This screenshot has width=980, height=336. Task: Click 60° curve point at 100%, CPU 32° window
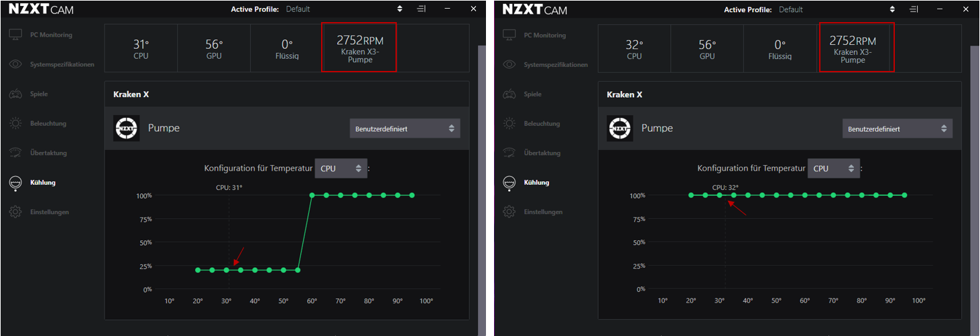805,195
